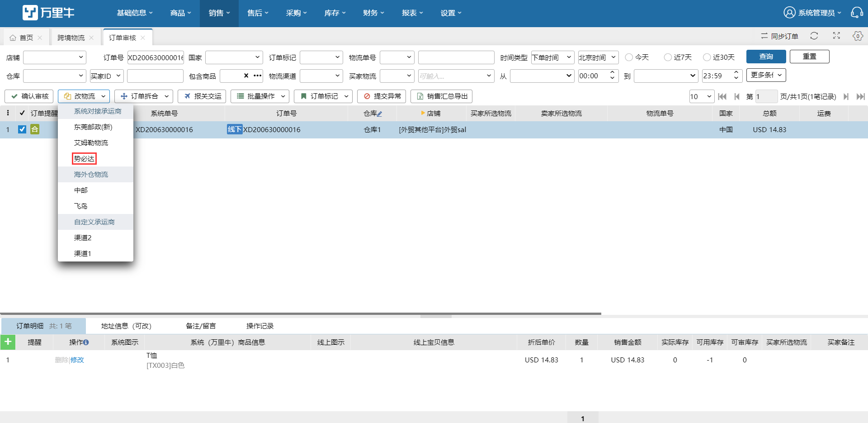The image size is (868, 423).
Task: Open the page size 10 dropdown
Action: pyautogui.click(x=702, y=96)
